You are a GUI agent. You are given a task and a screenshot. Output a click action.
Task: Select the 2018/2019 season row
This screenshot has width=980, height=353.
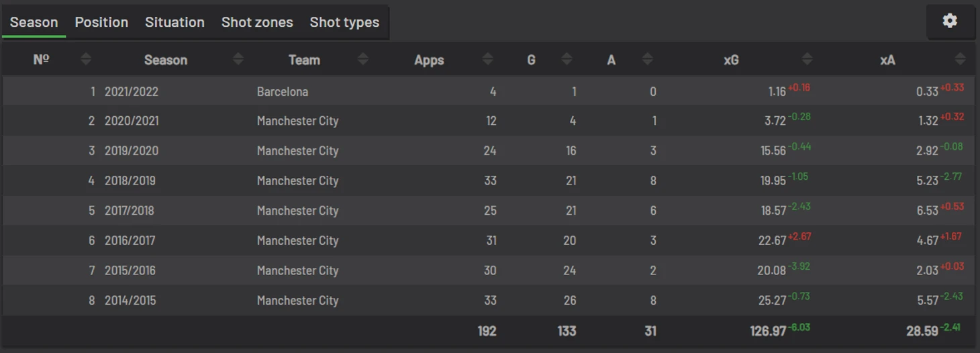coord(489,181)
